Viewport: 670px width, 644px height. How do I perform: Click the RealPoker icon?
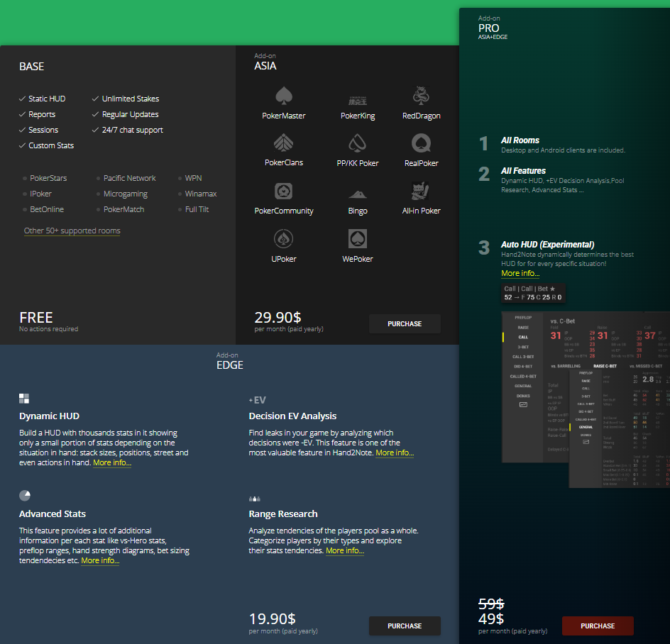click(421, 143)
